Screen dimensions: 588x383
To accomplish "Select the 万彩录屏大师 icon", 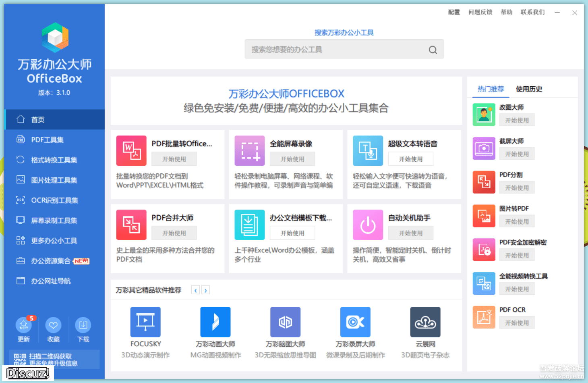I will point(355,322).
